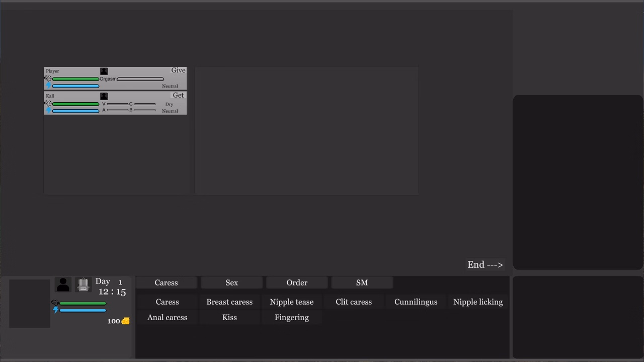Screen dimensions: 644x362
Task: Click the lightning icon in the Kali row
Action: pyautogui.click(x=48, y=110)
